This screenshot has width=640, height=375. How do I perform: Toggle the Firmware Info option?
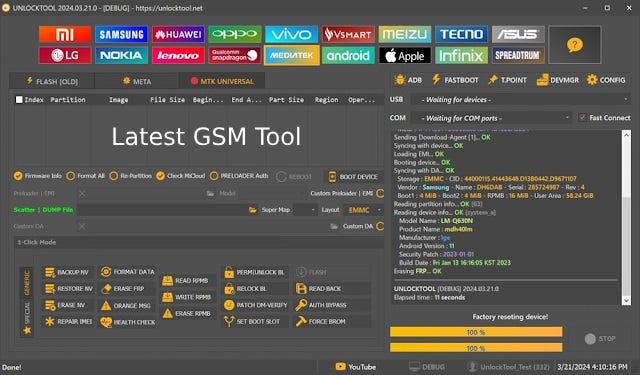tap(38, 176)
